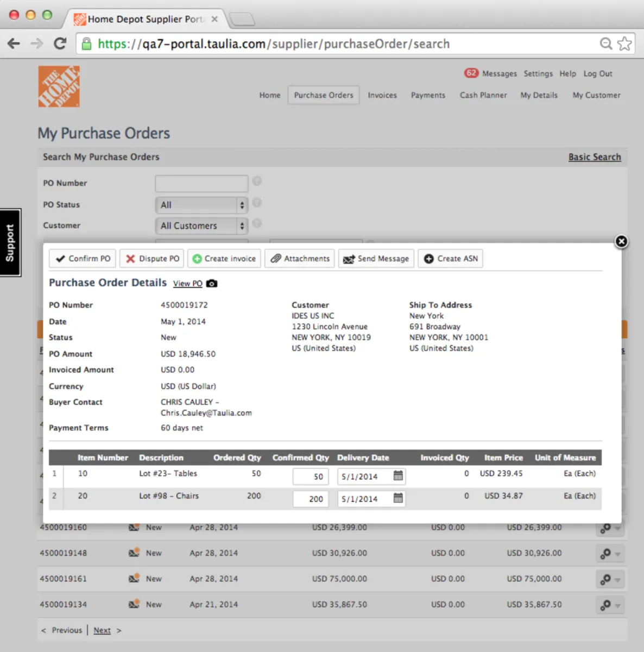Click the Confirm PO button

83,259
